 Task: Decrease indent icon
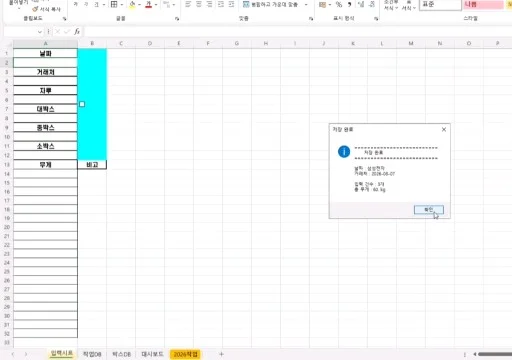[221, 4]
